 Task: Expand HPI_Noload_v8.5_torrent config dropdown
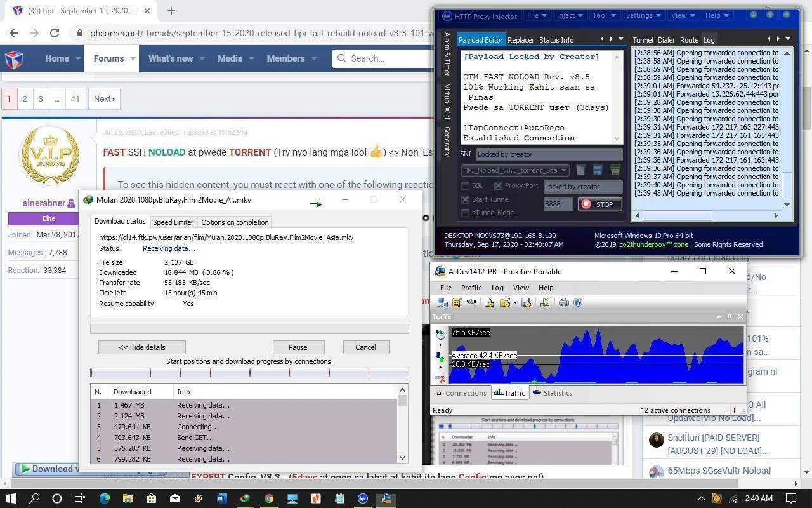[563, 170]
